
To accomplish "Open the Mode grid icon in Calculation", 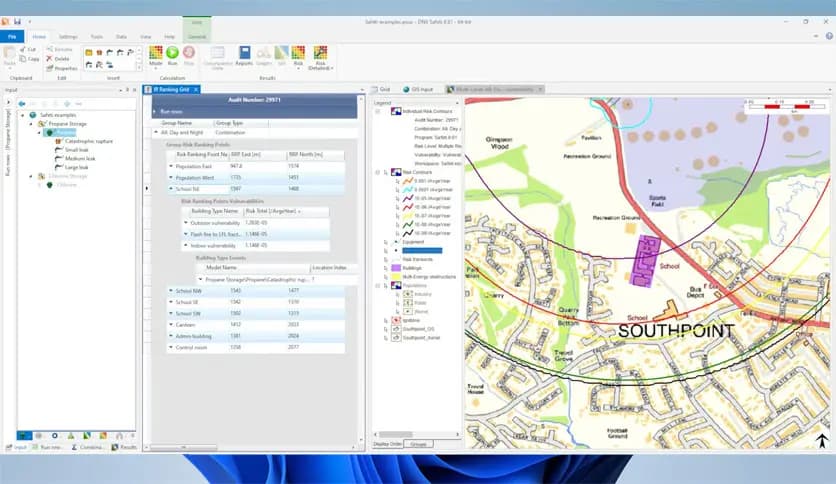I will [155, 52].
